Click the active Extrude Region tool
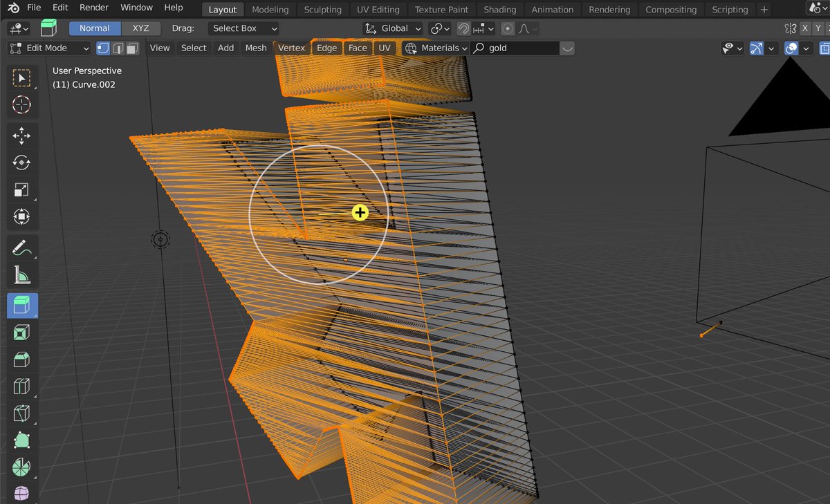 pos(22,305)
